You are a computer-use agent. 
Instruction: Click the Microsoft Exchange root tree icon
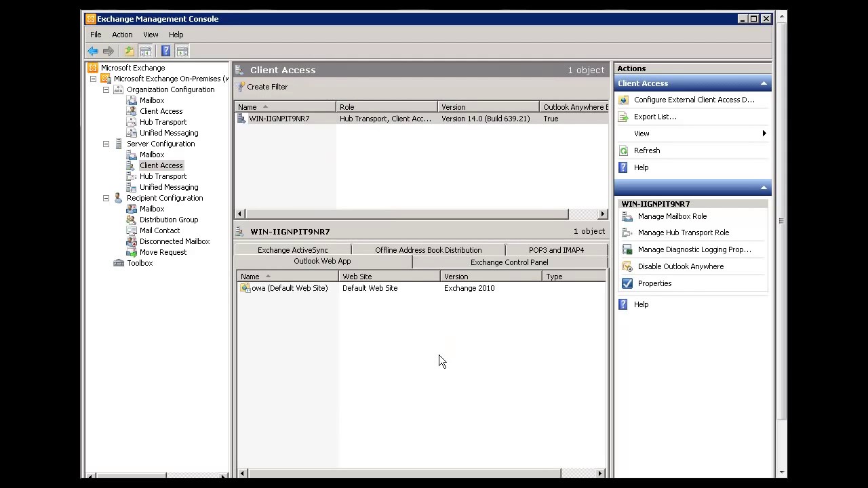[93, 68]
